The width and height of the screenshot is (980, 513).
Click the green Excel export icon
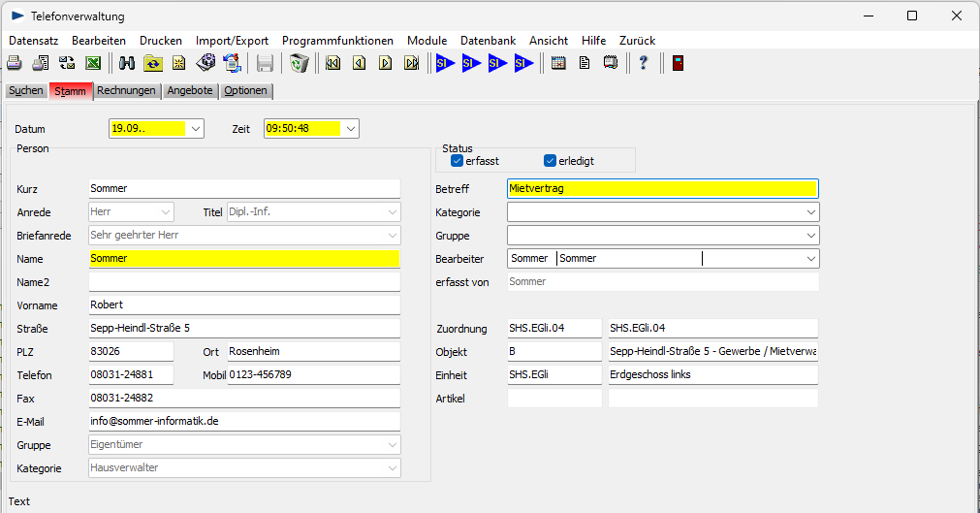(x=94, y=64)
